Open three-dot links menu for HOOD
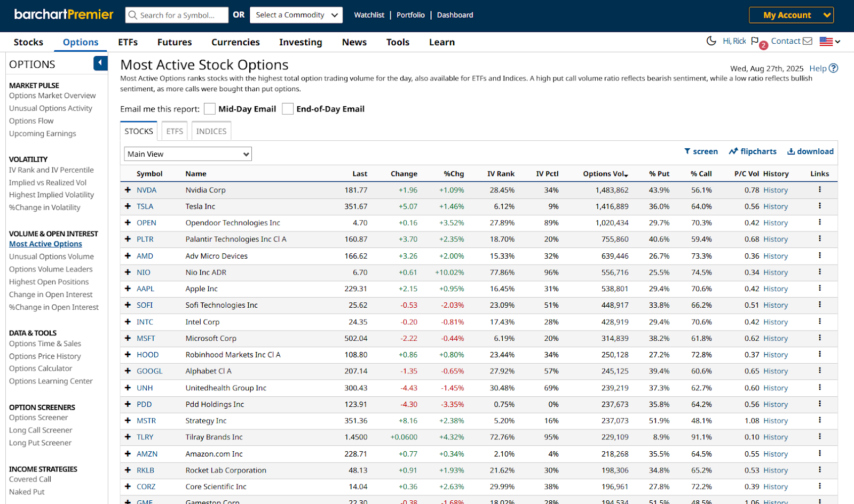This screenshot has height=504, width=854. coord(820,354)
